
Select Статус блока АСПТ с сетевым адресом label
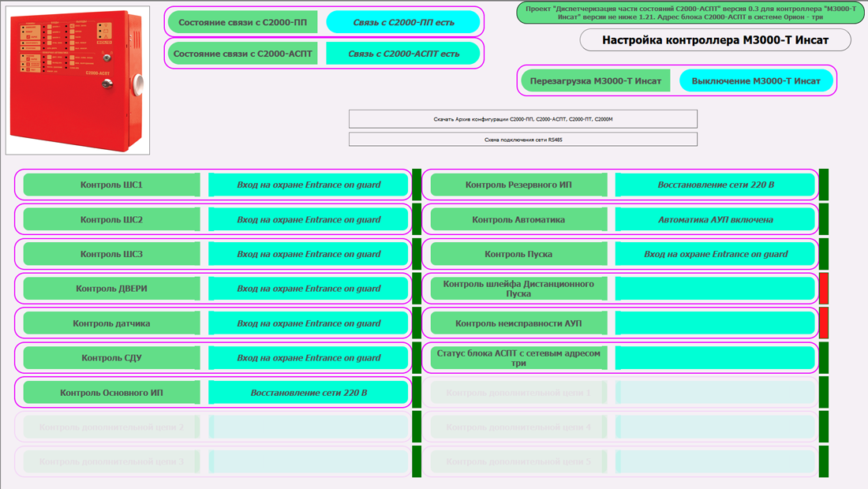[x=518, y=358]
